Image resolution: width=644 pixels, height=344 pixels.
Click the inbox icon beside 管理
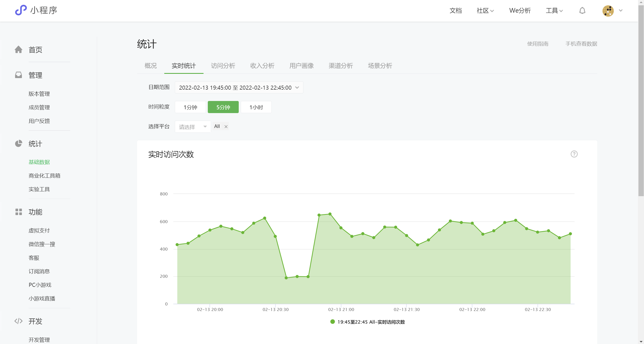point(18,75)
